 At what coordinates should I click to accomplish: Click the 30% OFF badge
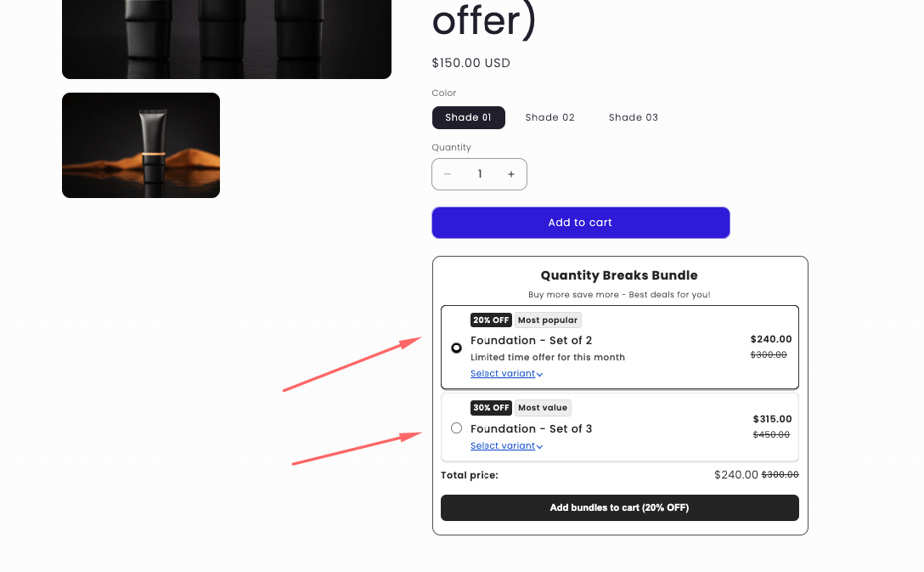491,408
